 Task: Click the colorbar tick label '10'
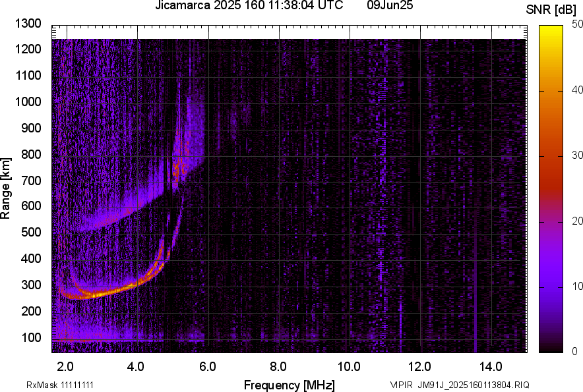tap(577, 287)
